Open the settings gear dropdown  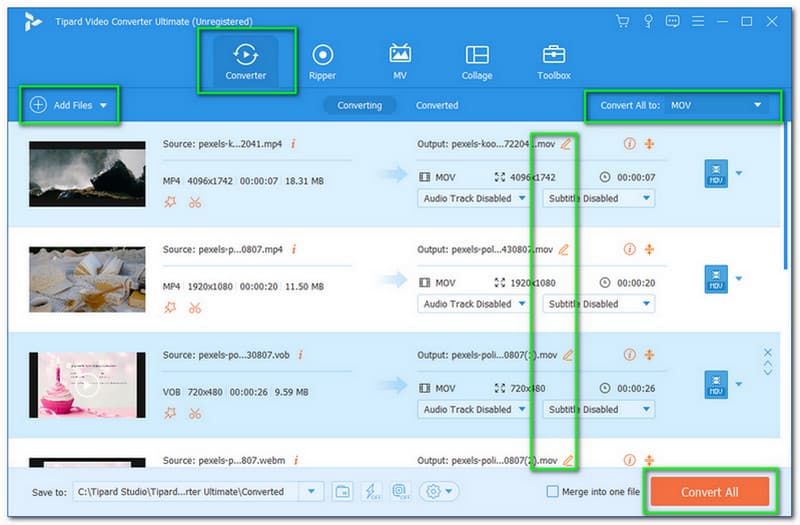[x=439, y=492]
